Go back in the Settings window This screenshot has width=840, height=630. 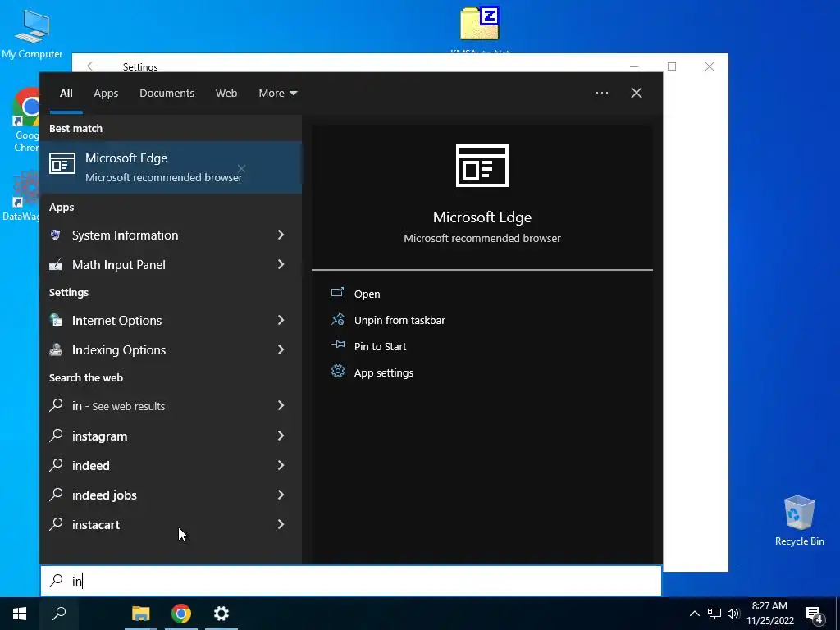92,66
